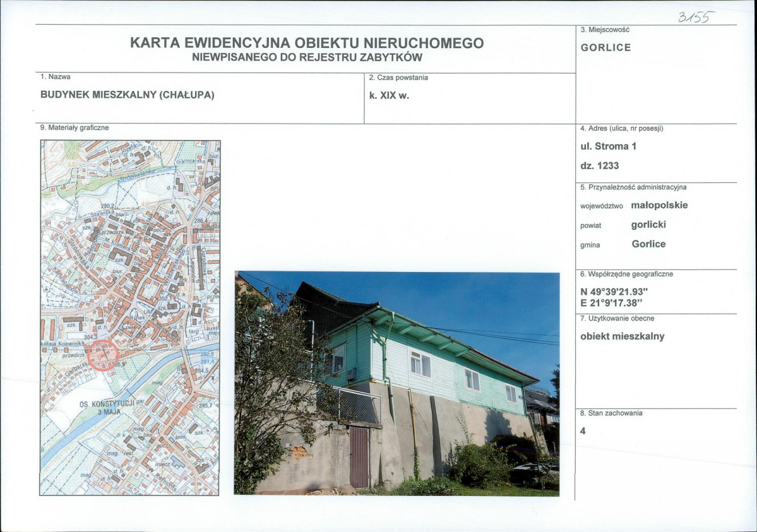Click the subtitle 'NIEWPISANEGO DO REJESTRU ZABYTKÓW'
Viewport: 757px width, 532px height.
pyautogui.click(x=307, y=57)
